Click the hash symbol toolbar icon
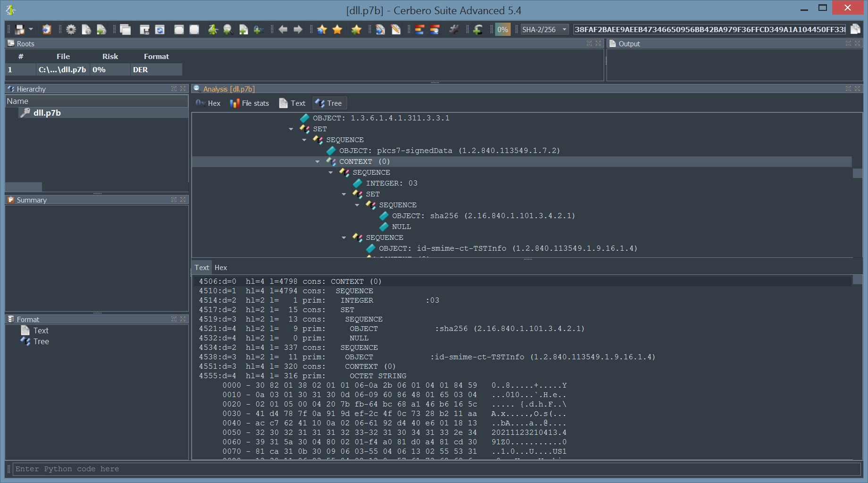 454,30
